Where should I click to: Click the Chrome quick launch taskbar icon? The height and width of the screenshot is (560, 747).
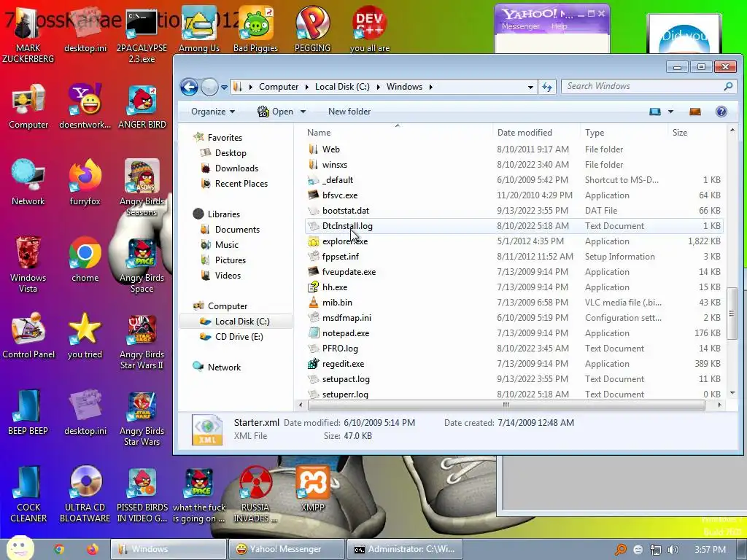point(59,549)
